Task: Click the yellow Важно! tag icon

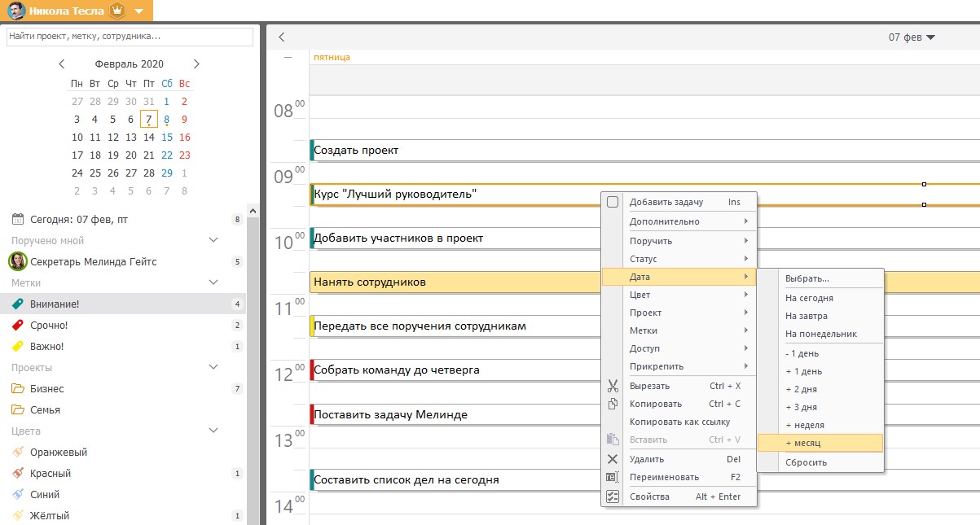Action: point(17,347)
